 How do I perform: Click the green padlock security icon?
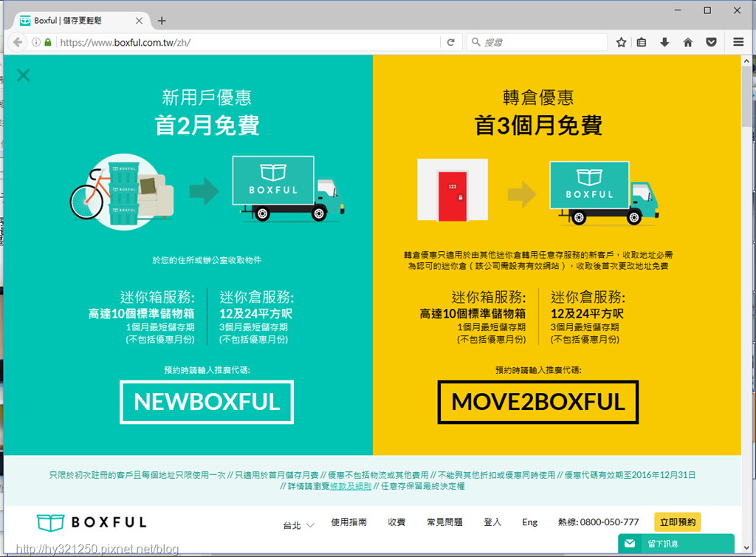point(48,42)
